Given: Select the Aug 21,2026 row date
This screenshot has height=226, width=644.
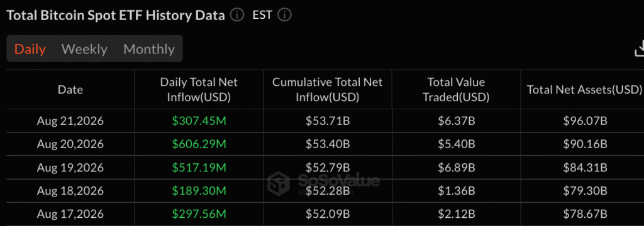Looking at the screenshot, I should [70, 121].
